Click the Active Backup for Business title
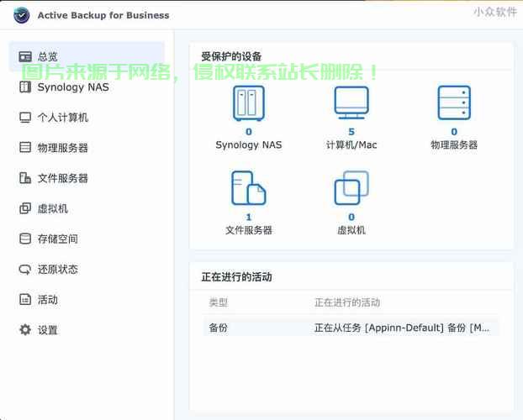This screenshot has height=420, width=523. (x=103, y=15)
